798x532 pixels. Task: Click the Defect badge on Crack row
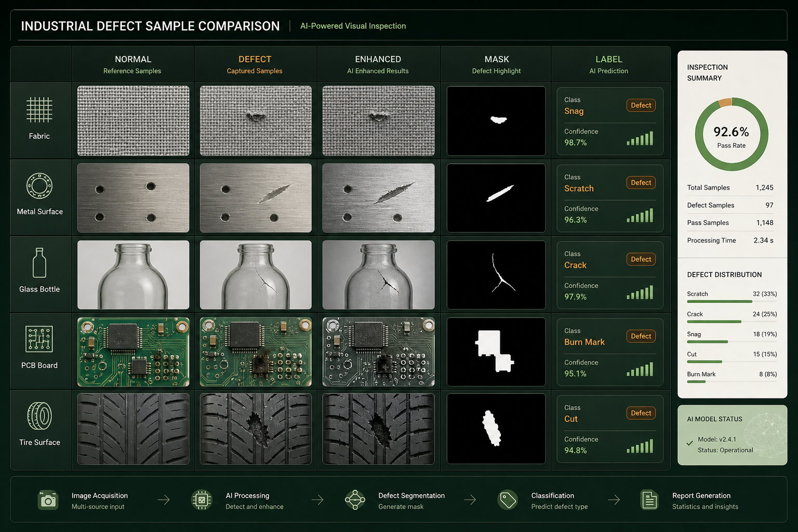point(641,259)
